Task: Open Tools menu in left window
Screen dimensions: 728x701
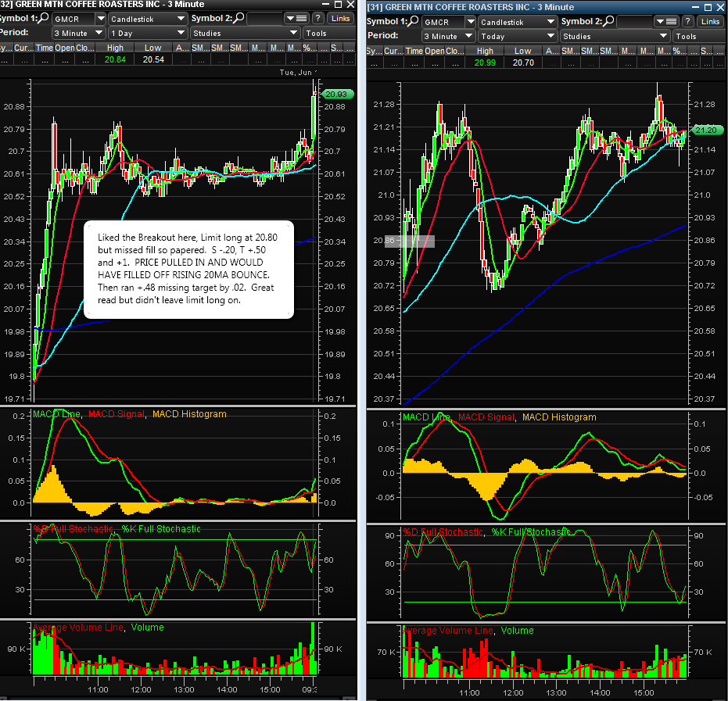Action: point(328,34)
